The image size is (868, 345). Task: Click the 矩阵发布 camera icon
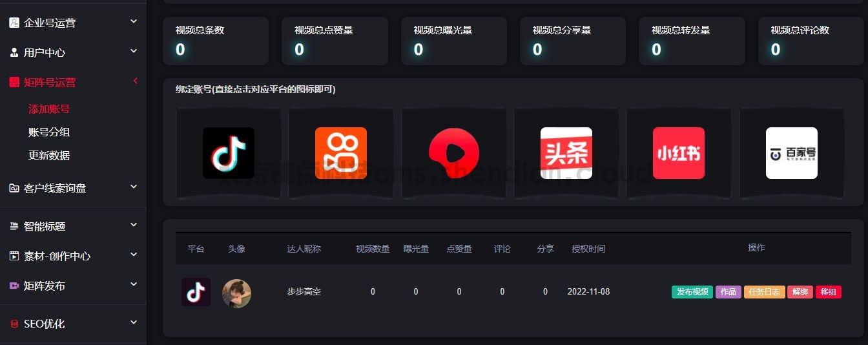[x=14, y=286]
